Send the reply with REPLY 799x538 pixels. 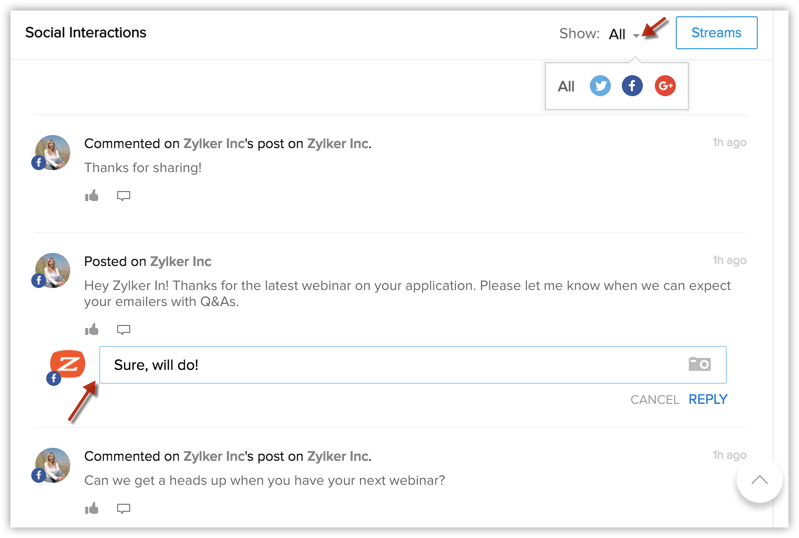708,399
